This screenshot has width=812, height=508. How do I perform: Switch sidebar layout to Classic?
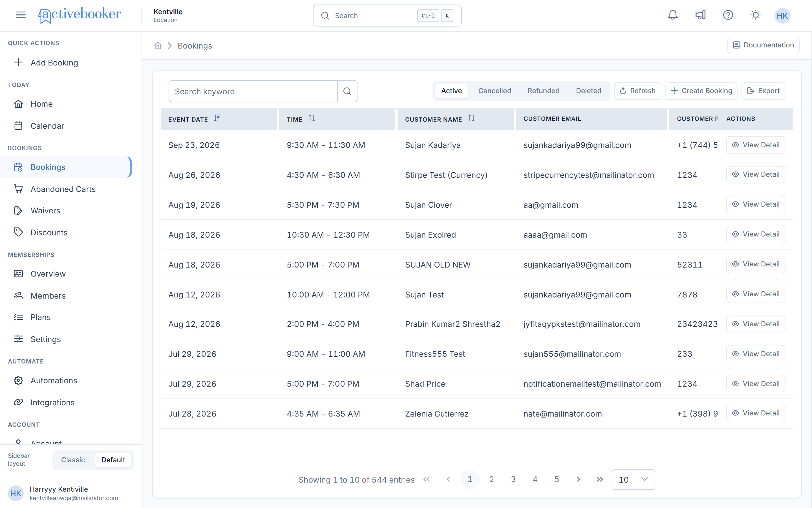tap(73, 460)
